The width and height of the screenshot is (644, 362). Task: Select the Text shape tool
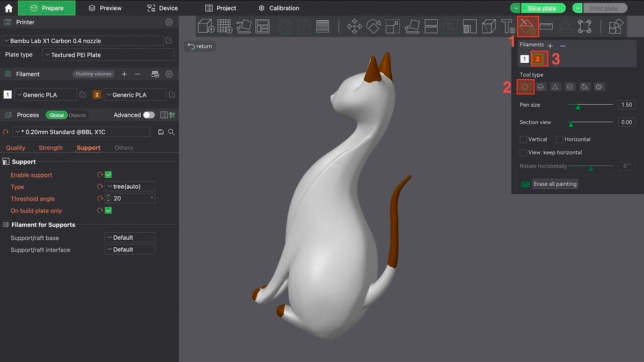(x=508, y=26)
